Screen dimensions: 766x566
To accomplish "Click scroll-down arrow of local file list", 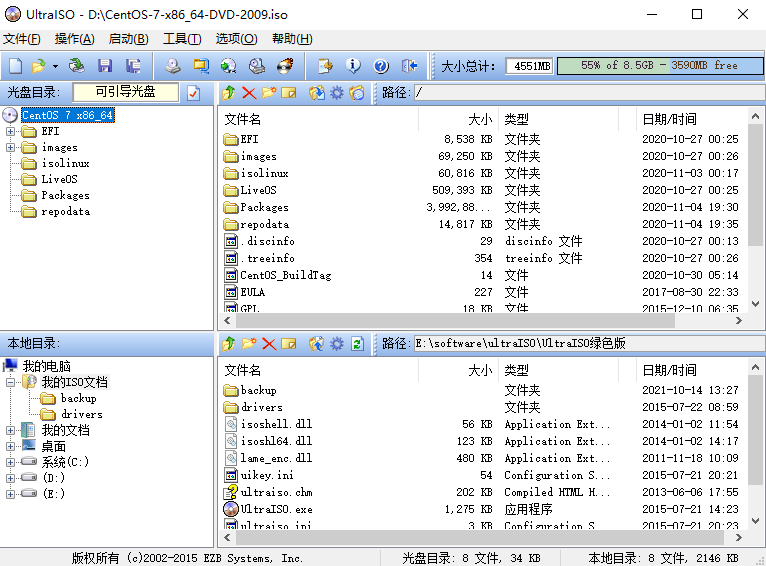I will click(x=755, y=521).
